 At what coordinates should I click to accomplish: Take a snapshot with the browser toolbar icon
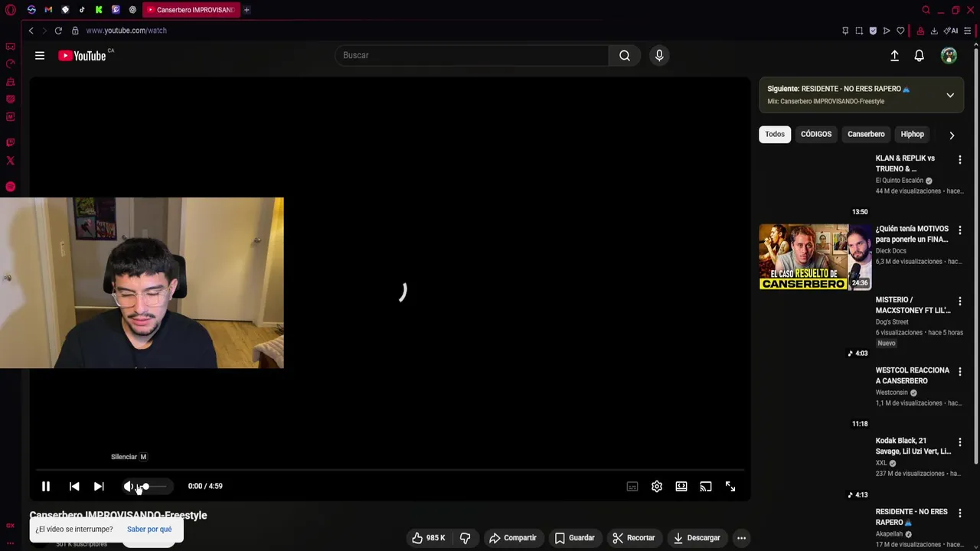859,31
